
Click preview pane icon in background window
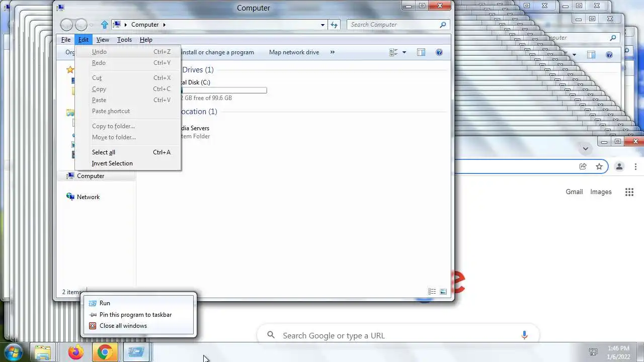[x=591, y=55]
